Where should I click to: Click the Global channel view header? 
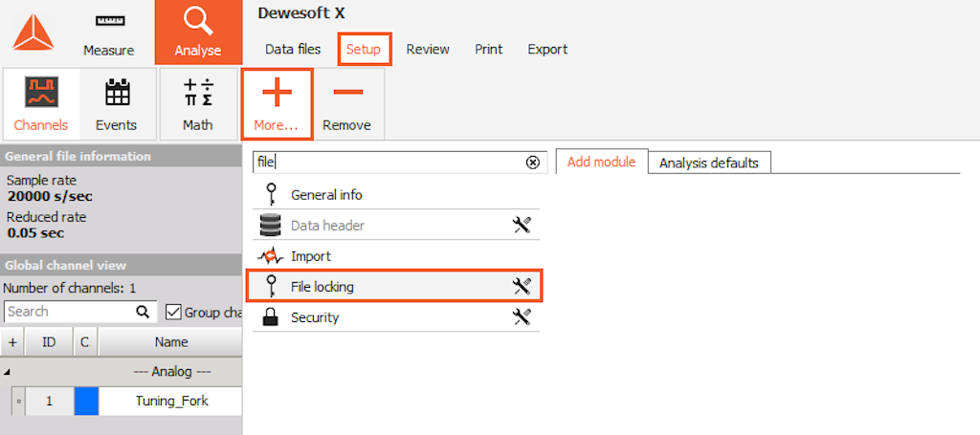tap(122, 265)
